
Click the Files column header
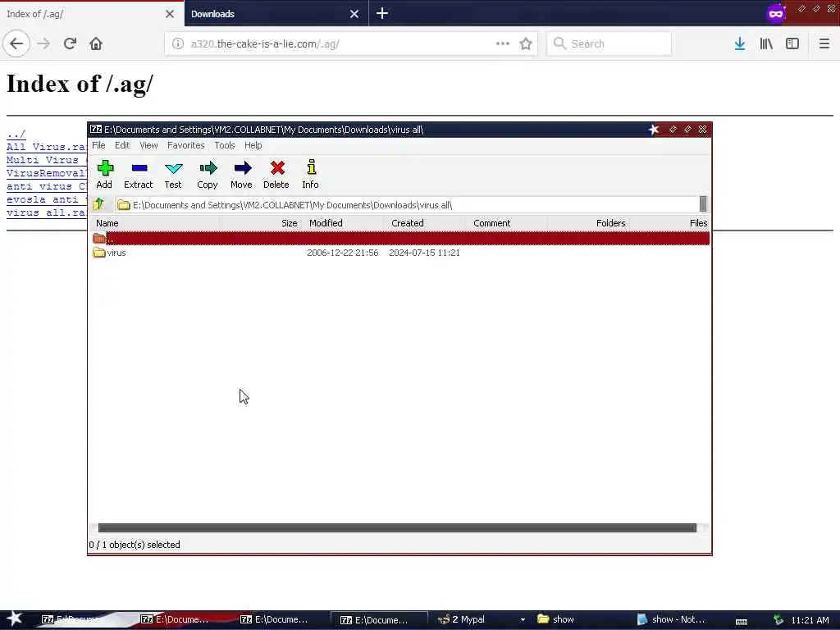670,223
